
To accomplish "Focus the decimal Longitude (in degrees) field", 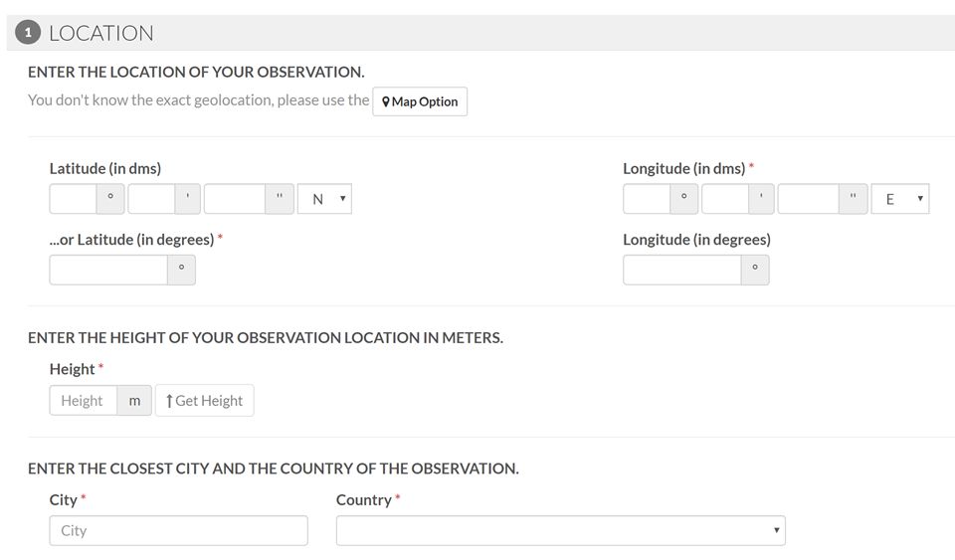I will (x=682, y=270).
